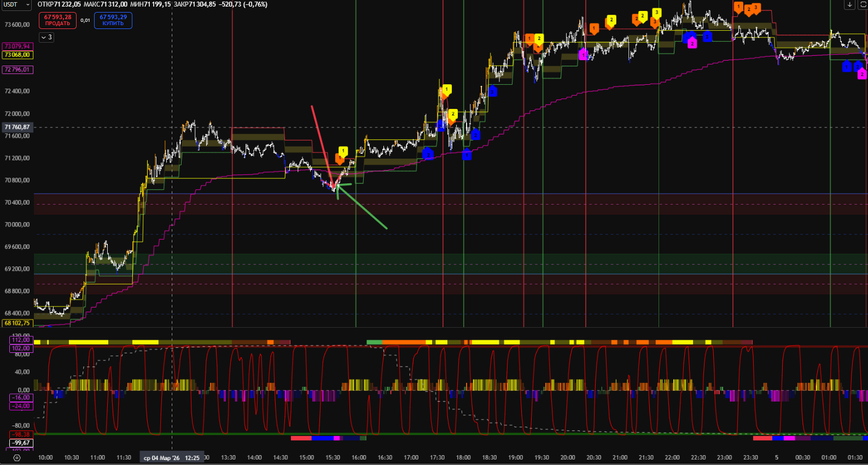This screenshot has width=868, height=465.
Task: Click the down-arrow icon at top right
Action: point(849,4)
